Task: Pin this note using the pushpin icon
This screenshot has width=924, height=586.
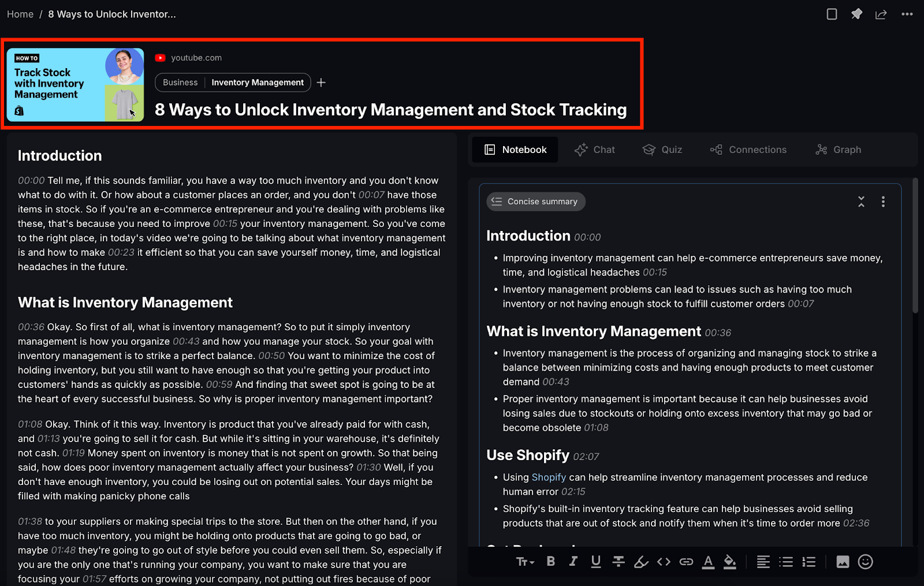Action: (856, 14)
